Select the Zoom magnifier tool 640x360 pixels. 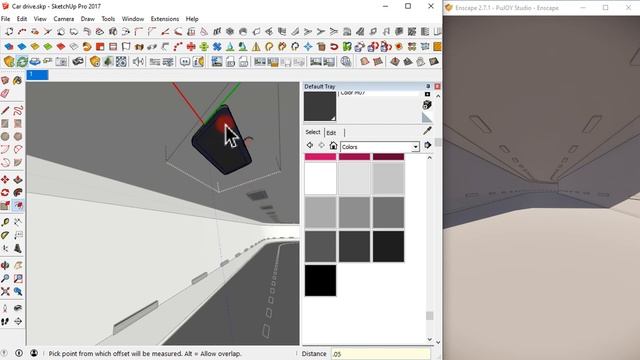click(5, 279)
